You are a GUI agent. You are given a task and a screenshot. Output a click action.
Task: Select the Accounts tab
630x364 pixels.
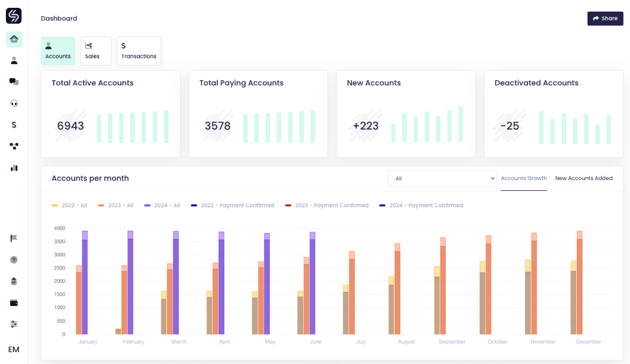58,51
